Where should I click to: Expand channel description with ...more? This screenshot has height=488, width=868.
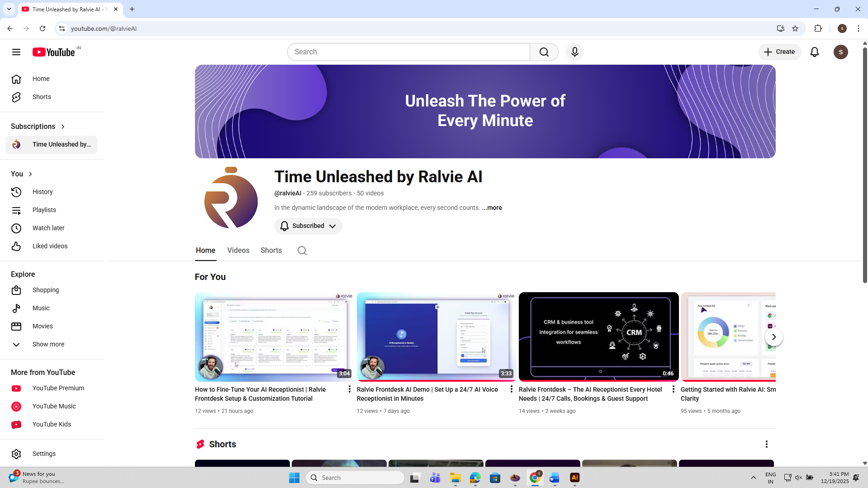pyautogui.click(x=492, y=208)
